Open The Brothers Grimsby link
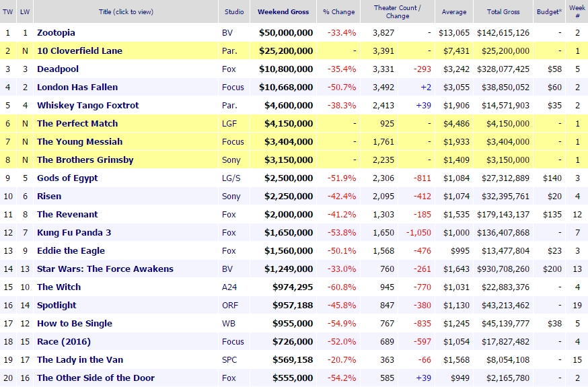588x387 pixels. tap(85, 160)
